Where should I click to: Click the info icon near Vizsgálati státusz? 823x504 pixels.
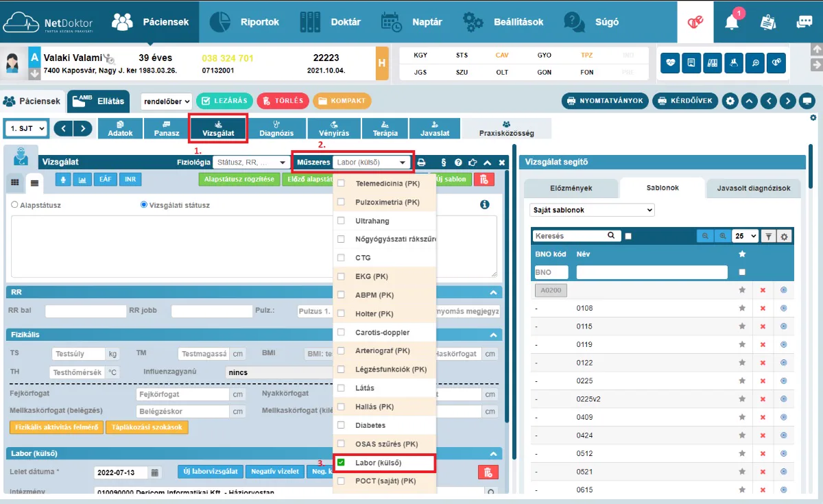point(485,204)
